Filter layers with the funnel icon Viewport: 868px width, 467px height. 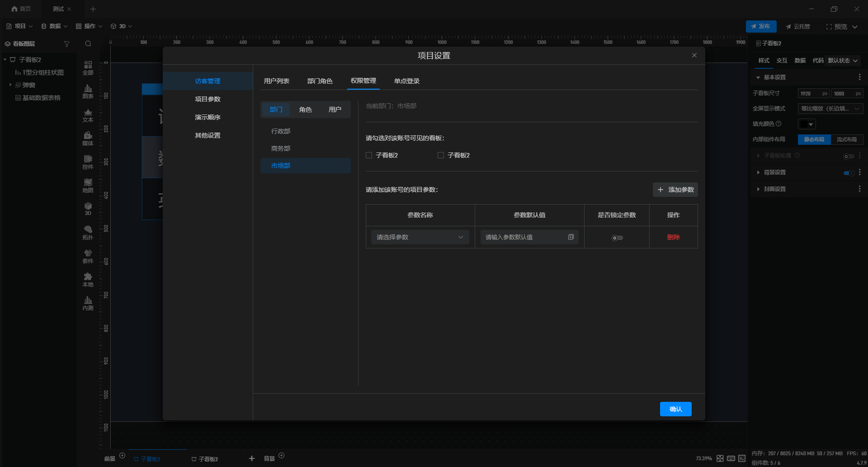(x=67, y=44)
